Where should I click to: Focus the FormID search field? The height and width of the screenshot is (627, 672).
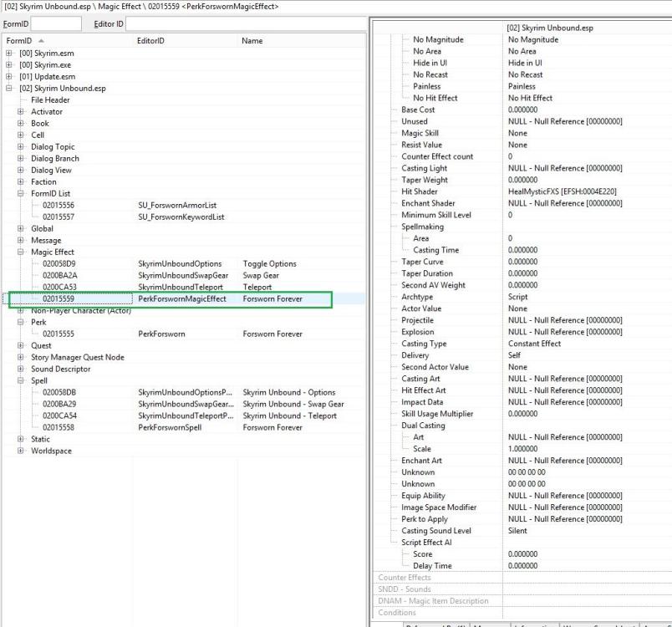click(x=56, y=24)
